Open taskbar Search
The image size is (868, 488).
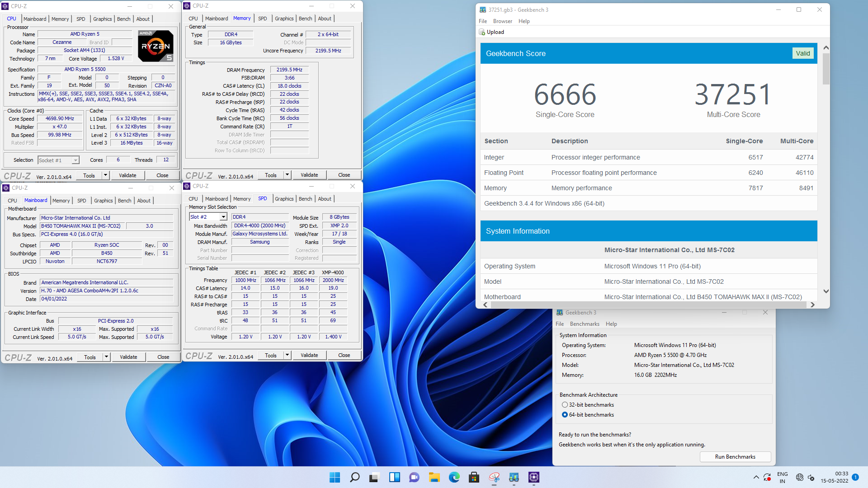click(355, 477)
